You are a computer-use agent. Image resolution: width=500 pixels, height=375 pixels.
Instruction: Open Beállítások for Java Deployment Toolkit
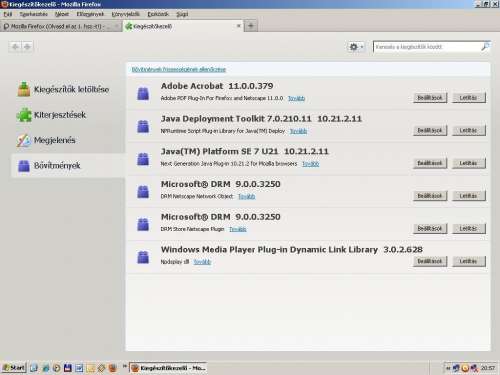pos(430,130)
